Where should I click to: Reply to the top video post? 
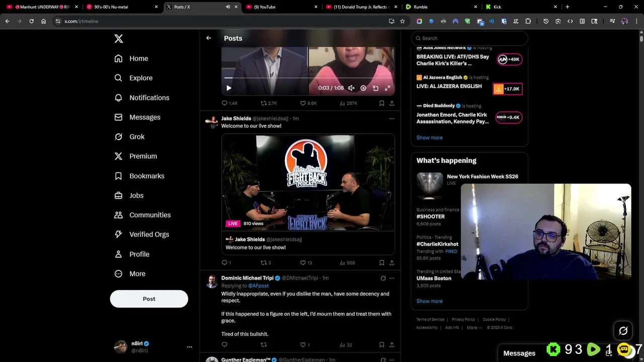click(x=229, y=103)
